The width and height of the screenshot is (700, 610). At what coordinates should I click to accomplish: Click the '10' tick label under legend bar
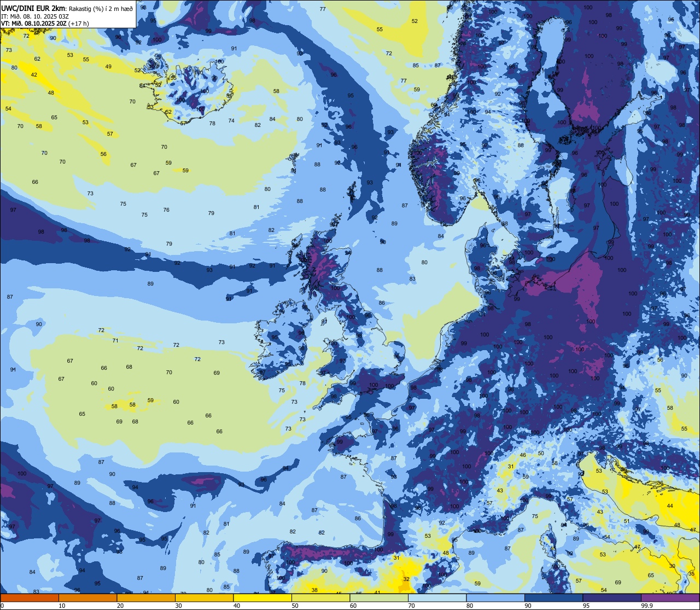pyautogui.click(x=62, y=606)
